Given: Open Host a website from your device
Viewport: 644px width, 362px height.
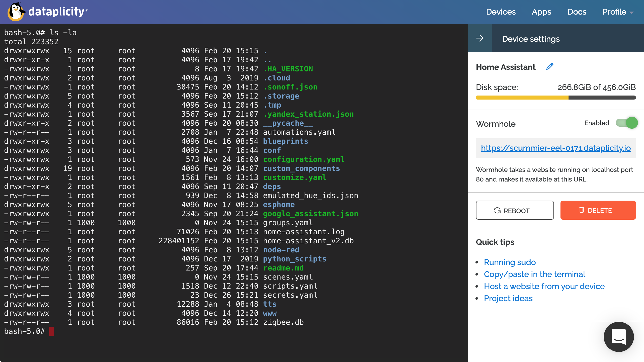Looking at the screenshot, I should point(544,286).
